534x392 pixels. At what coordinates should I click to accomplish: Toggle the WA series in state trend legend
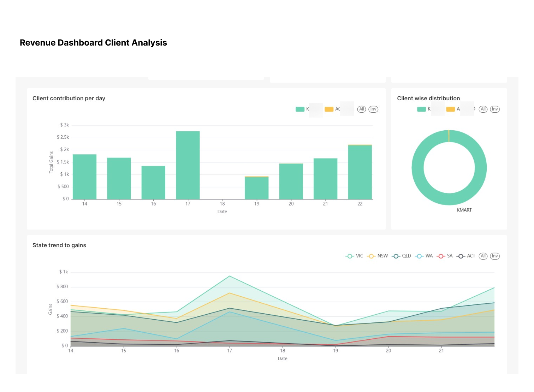[x=424, y=256]
